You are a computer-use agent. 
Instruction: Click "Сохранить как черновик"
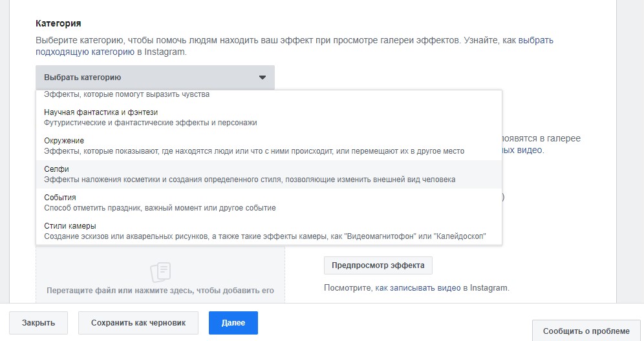[138, 323]
